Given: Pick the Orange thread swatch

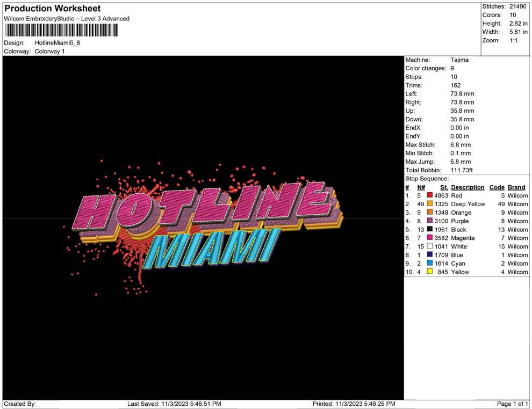Looking at the screenshot, I should (x=430, y=213).
